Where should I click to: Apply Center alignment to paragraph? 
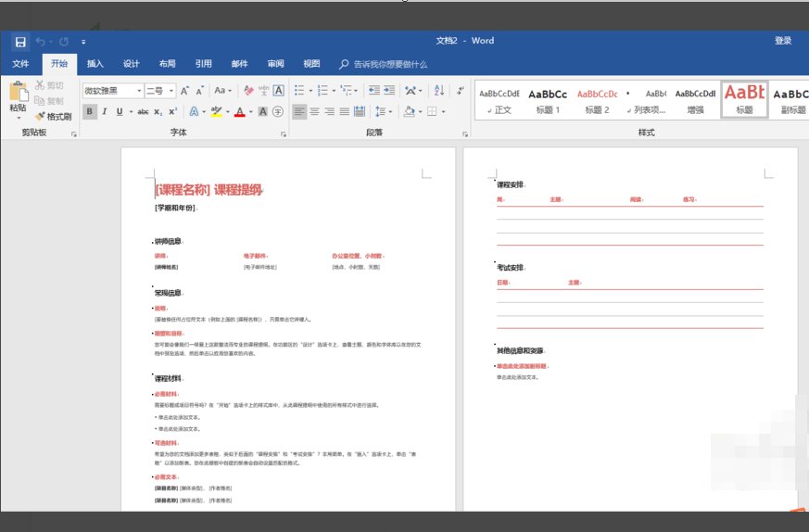coord(315,111)
